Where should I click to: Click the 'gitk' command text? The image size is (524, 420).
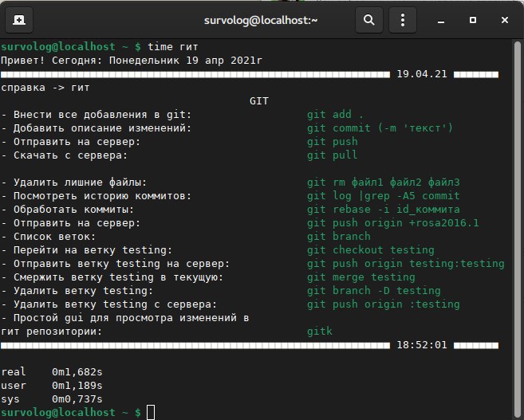pyautogui.click(x=320, y=332)
